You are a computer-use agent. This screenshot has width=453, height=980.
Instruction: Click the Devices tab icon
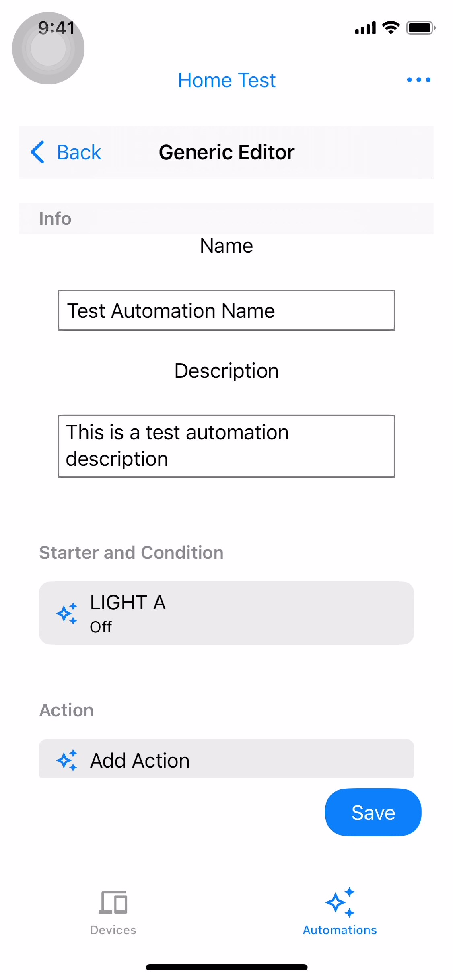[113, 902]
